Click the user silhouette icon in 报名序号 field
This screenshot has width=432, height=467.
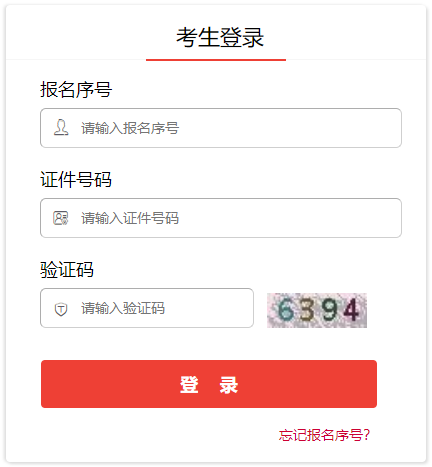[x=61, y=128]
